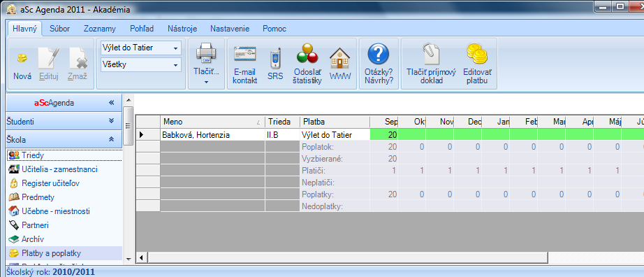Open the Pomoc tab
644x277 pixels.
[x=275, y=29]
